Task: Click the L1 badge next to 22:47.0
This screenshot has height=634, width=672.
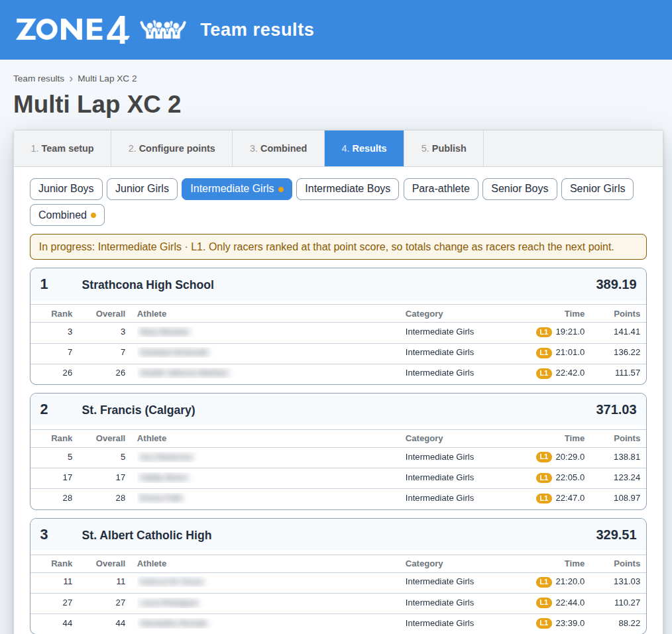Action: (544, 498)
